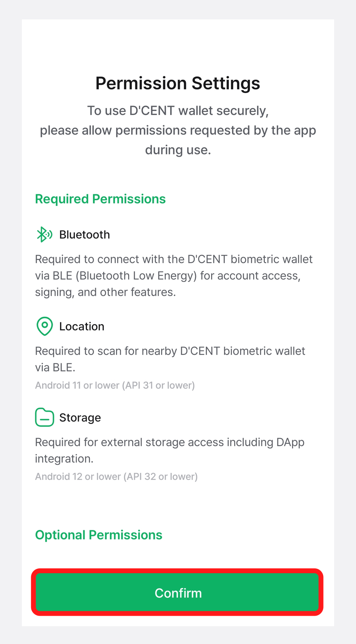This screenshot has height=644, width=356.
Task: Click 'integration.' text under Storage
Action: coord(64,459)
